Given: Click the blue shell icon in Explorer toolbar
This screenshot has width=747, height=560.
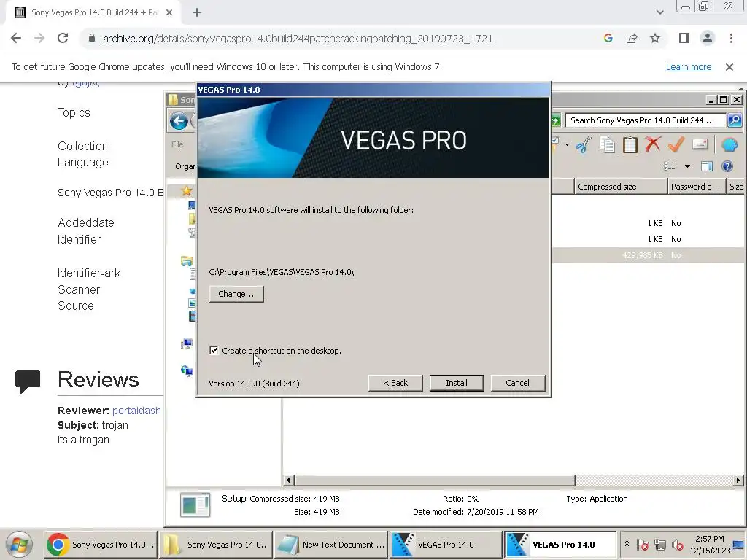Looking at the screenshot, I should click(729, 144).
